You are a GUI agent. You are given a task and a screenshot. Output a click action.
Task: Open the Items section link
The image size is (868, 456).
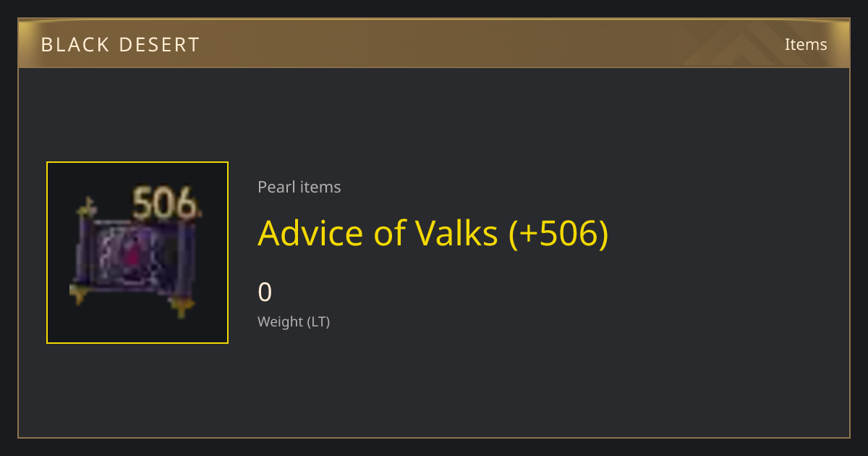(x=806, y=44)
